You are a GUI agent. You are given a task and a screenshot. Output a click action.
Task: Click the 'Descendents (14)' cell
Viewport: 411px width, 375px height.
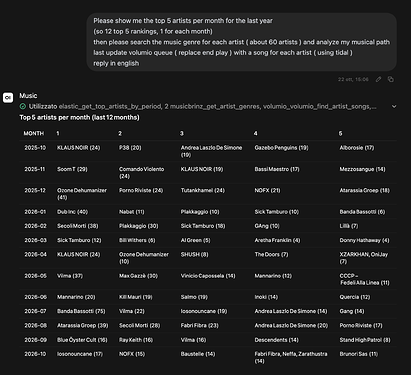(x=276, y=340)
